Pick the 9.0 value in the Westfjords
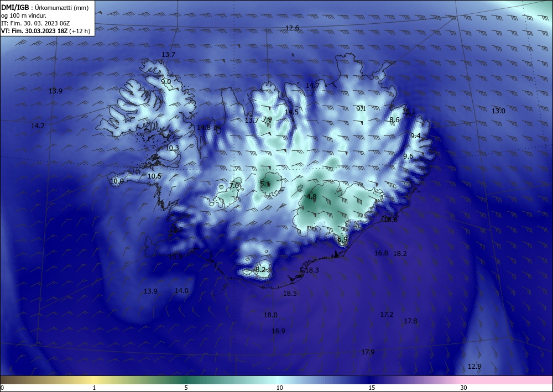The height and width of the screenshot is (392, 553). click(166, 81)
